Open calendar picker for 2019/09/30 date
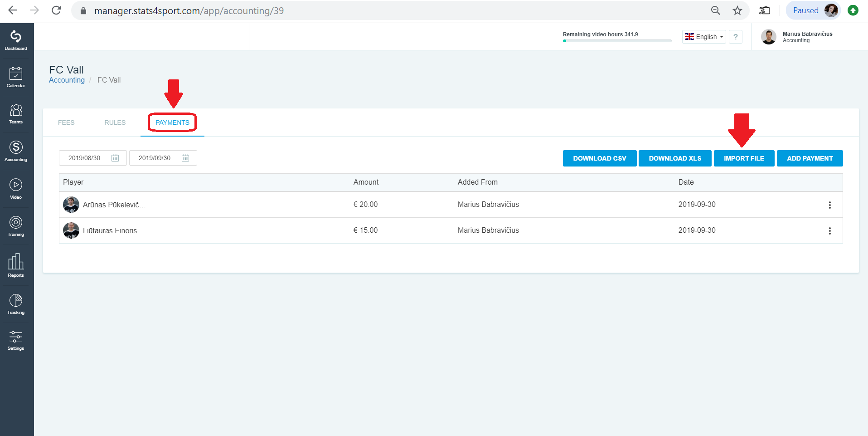The height and width of the screenshot is (436, 868). (x=185, y=158)
